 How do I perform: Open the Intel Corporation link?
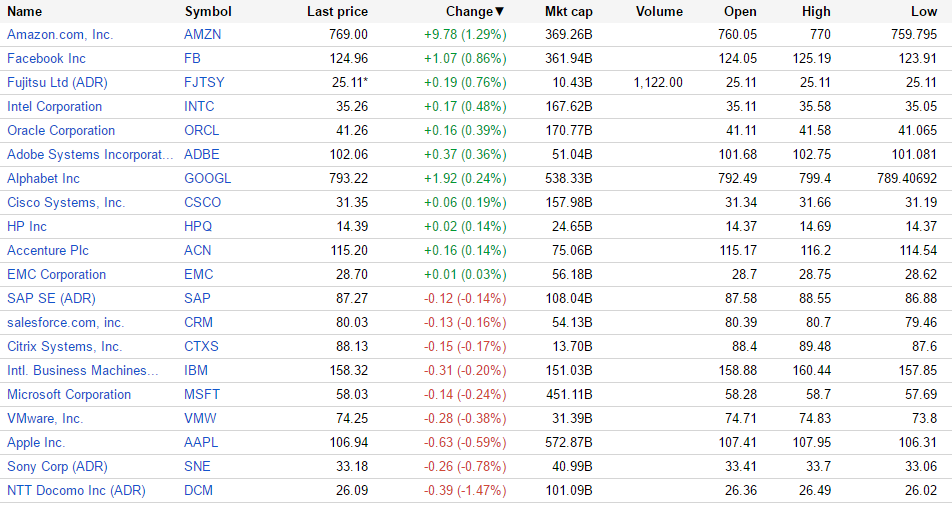(x=54, y=106)
